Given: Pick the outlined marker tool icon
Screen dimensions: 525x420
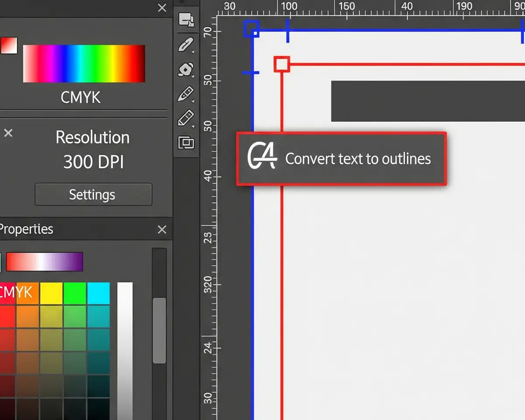Looking at the screenshot, I should point(186,119).
